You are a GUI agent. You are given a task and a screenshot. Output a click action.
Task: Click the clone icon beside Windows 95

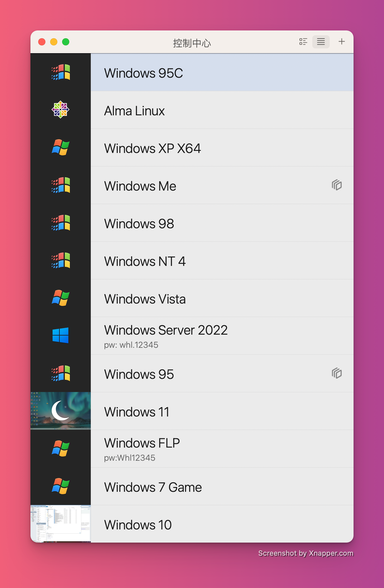click(337, 373)
